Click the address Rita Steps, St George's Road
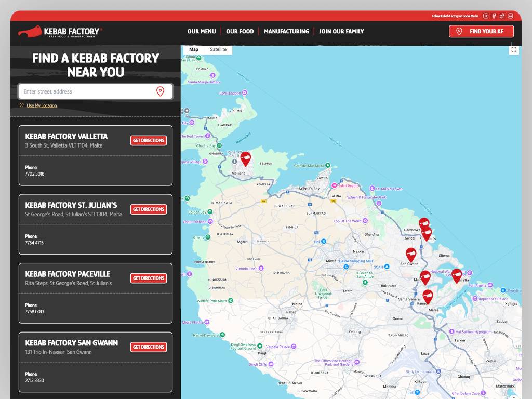Image resolution: width=532 pixels, height=399 pixels. click(x=68, y=283)
